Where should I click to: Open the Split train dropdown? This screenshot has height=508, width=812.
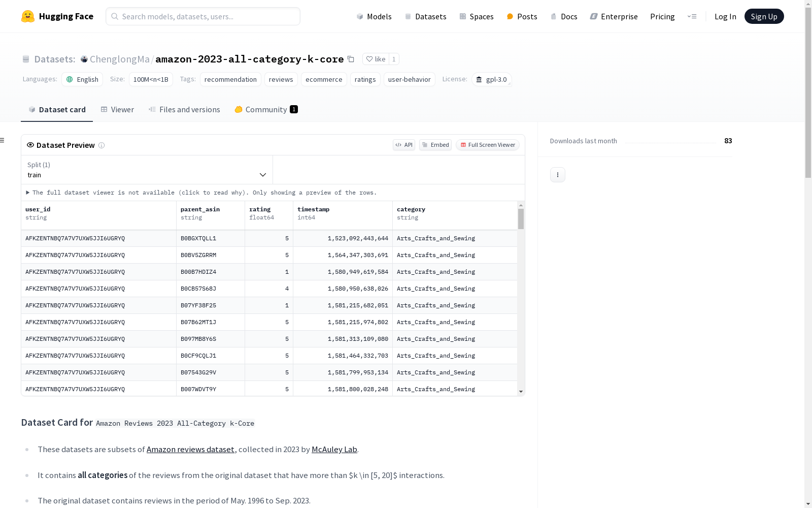coord(147,170)
